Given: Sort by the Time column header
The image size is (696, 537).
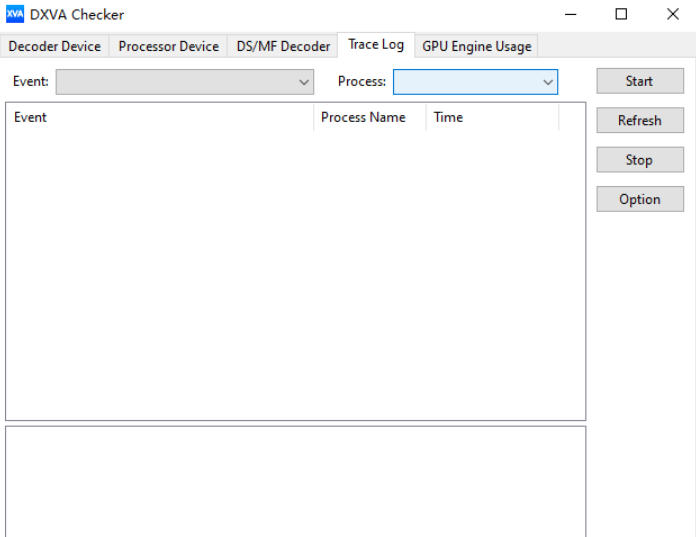Looking at the screenshot, I should point(491,117).
